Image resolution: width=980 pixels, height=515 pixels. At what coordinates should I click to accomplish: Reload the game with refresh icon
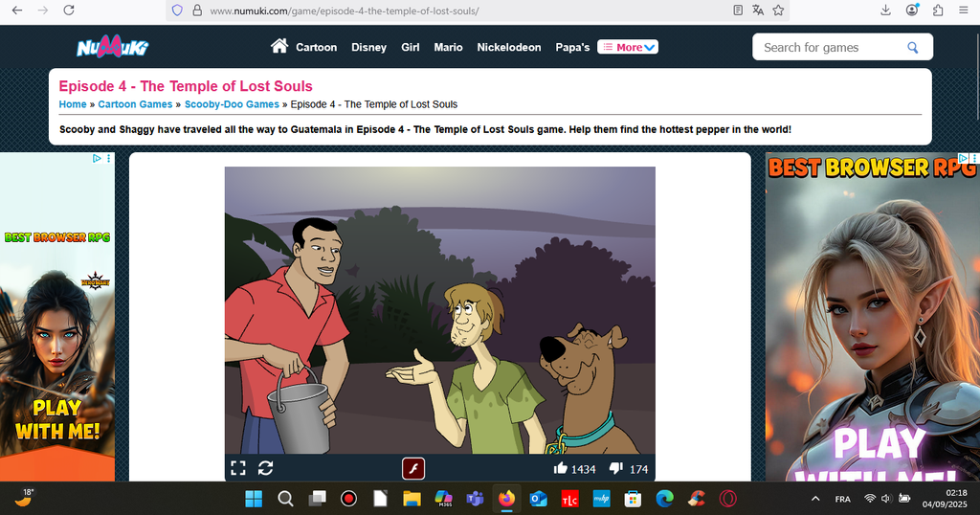pos(266,468)
